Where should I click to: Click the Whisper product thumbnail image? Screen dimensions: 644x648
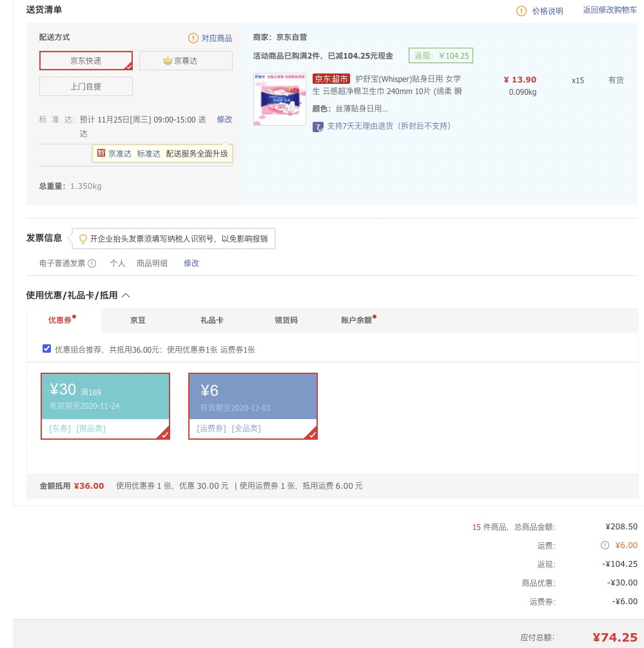[280, 99]
